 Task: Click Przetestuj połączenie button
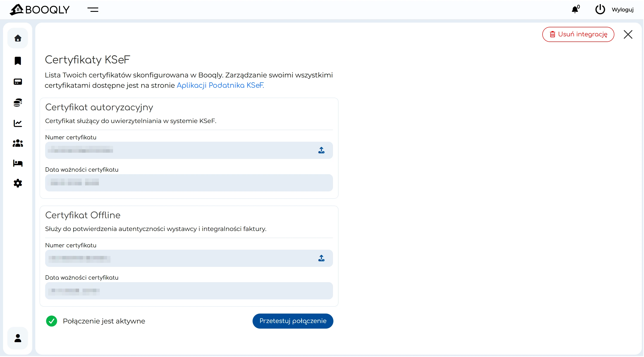[x=293, y=321]
